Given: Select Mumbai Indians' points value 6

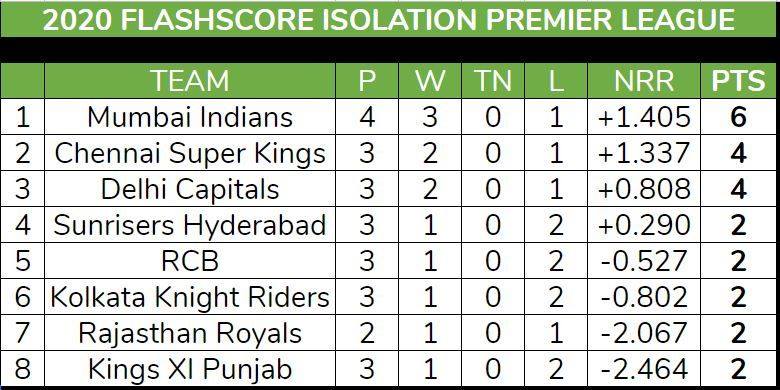Looking at the screenshot, I should pyautogui.click(x=739, y=117).
